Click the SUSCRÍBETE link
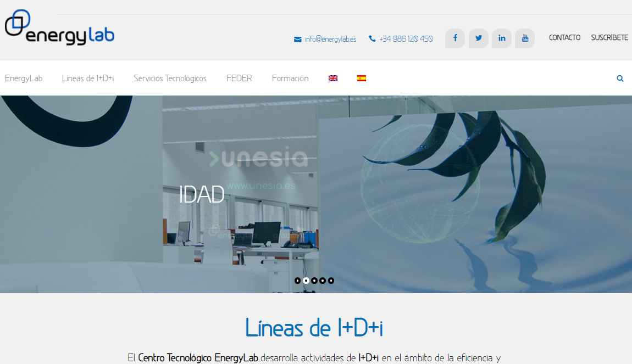The image size is (632, 364). [x=609, y=38]
